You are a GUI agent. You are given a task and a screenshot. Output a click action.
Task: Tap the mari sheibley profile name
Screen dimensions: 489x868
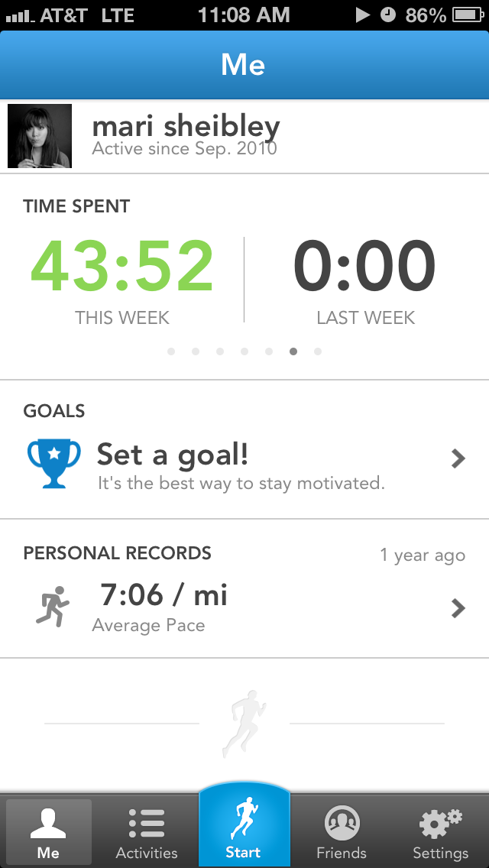pos(186,126)
